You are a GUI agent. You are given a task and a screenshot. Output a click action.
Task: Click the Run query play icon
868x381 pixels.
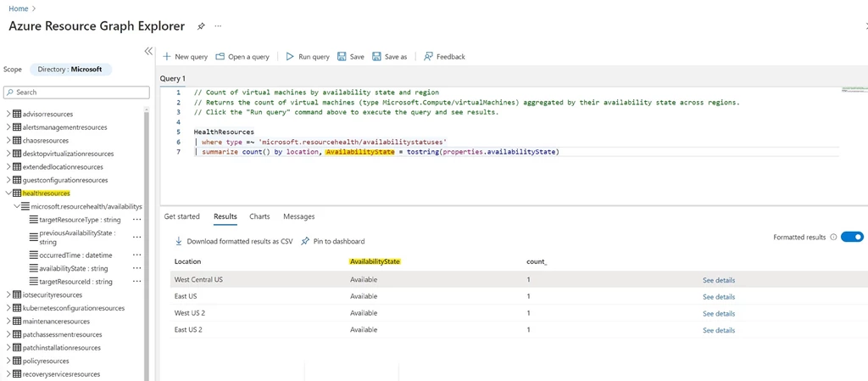coord(290,57)
